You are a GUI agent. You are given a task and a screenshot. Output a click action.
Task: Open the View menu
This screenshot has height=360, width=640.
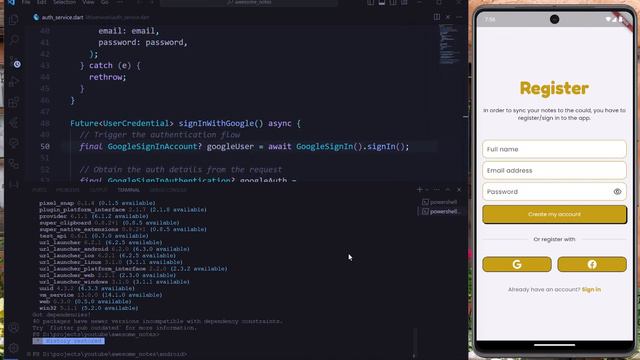click(88, 2)
